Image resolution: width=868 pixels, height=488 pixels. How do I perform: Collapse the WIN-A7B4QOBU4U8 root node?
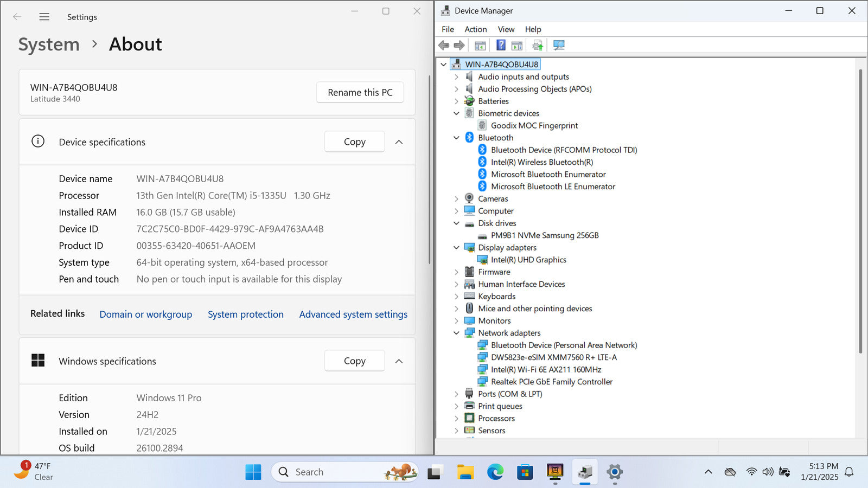click(x=443, y=65)
